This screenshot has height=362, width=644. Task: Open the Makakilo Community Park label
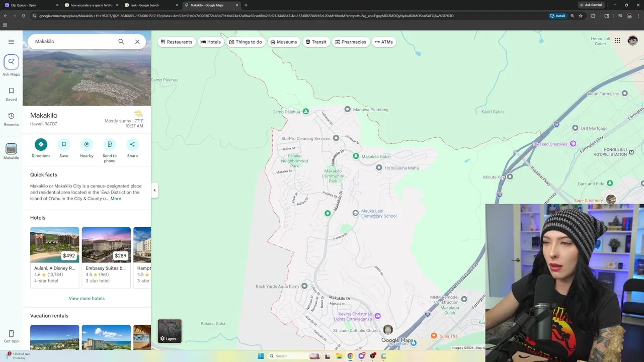point(333,176)
